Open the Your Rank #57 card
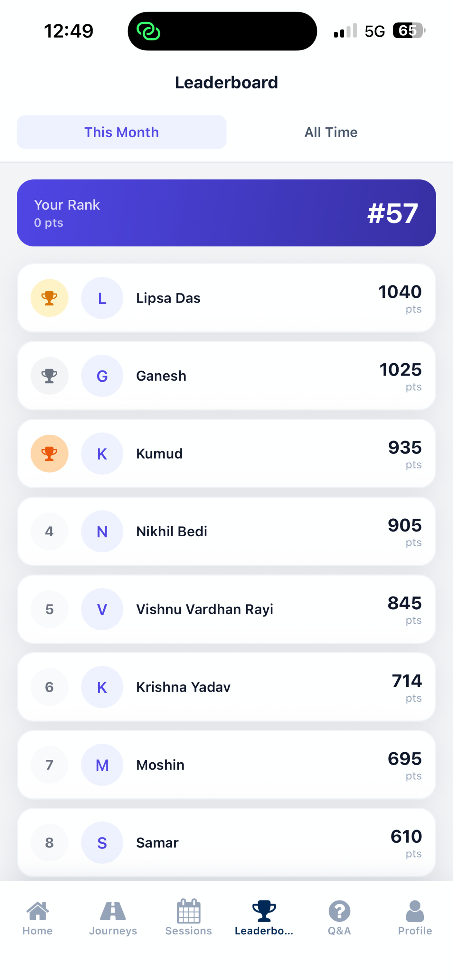This screenshot has height=980, width=453. click(226, 213)
